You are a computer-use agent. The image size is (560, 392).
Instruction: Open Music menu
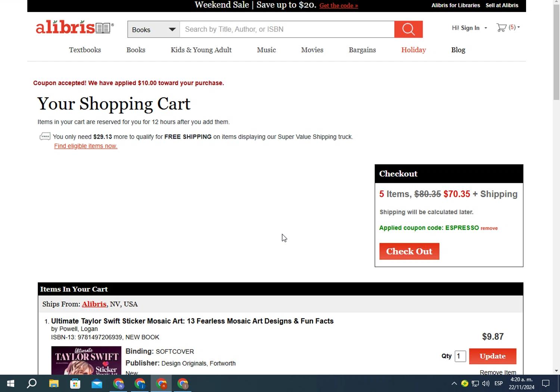pyautogui.click(x=266, y=50)
